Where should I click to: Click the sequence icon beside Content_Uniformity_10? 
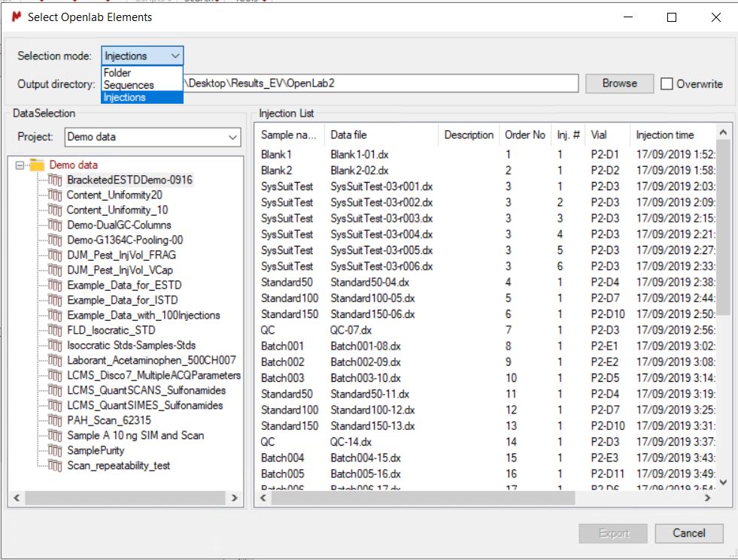[55, 210]
